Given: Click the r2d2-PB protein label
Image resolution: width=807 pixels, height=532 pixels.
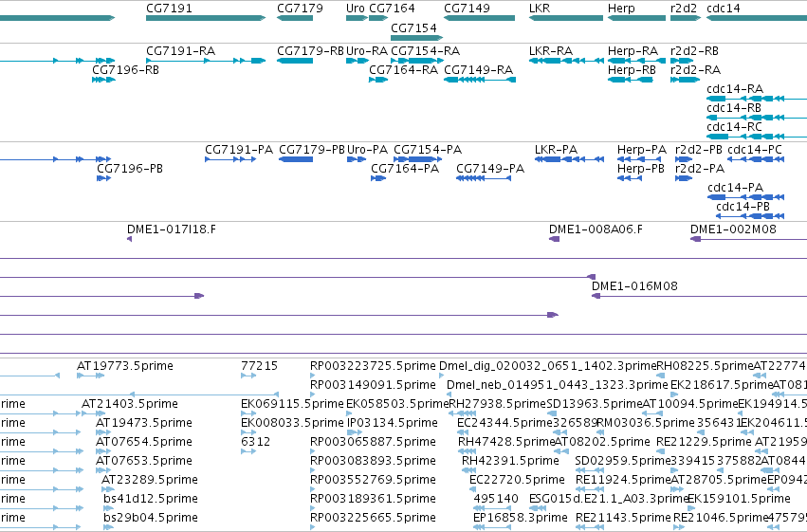Looking at the screenshot, I should point(698,150).
